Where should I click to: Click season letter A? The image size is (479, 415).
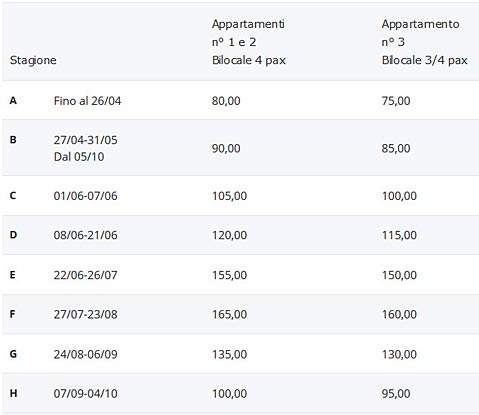point(13,100)
